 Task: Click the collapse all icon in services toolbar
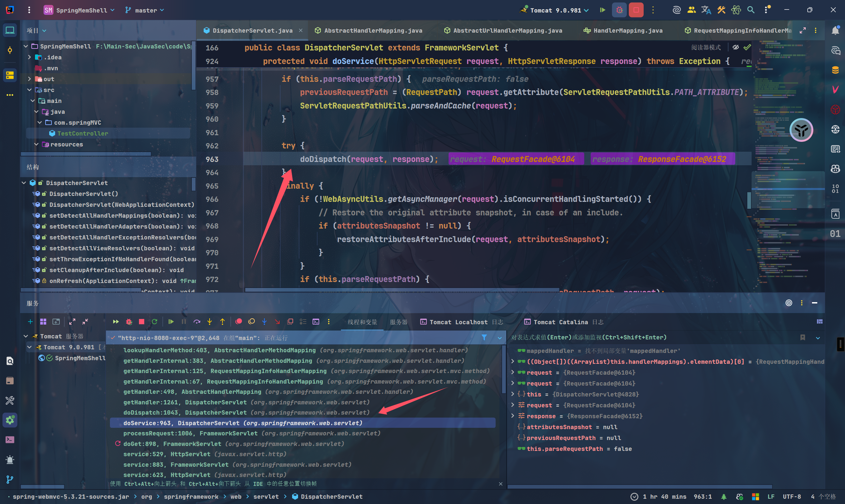[85, 322]
